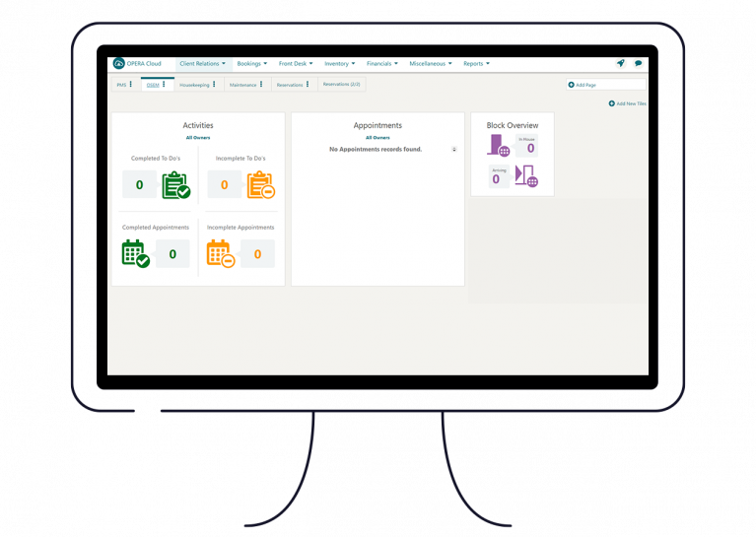Open the PMS tab options menu
This screenshot has width=756, height=537.
131,85
